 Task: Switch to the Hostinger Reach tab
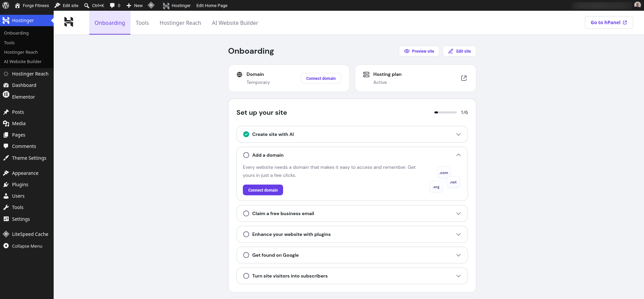point(180,23)
